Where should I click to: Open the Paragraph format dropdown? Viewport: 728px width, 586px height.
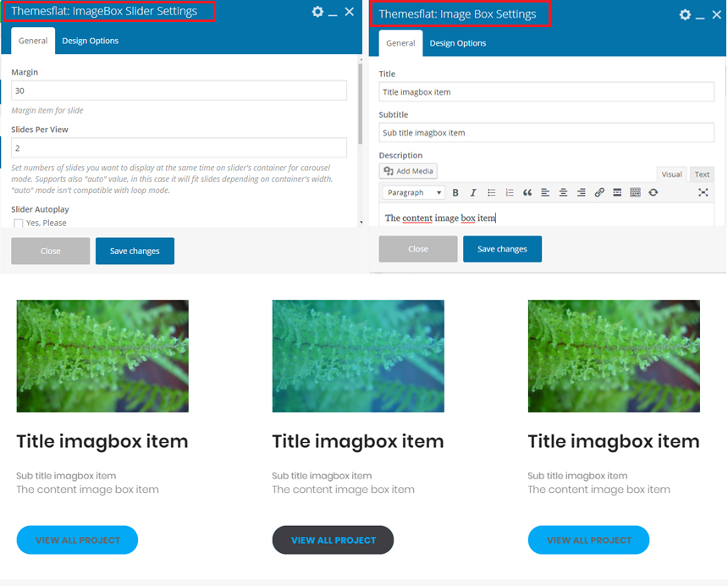click(x=413, y=193)
